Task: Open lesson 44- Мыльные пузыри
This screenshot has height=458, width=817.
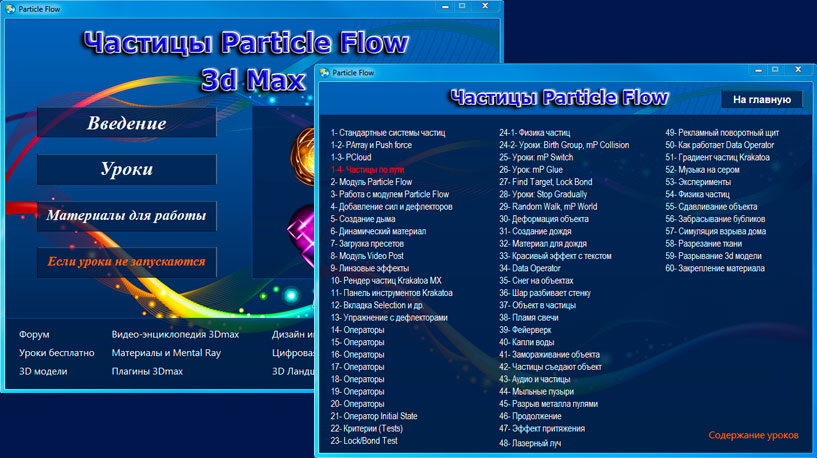Action: [537, 391]
